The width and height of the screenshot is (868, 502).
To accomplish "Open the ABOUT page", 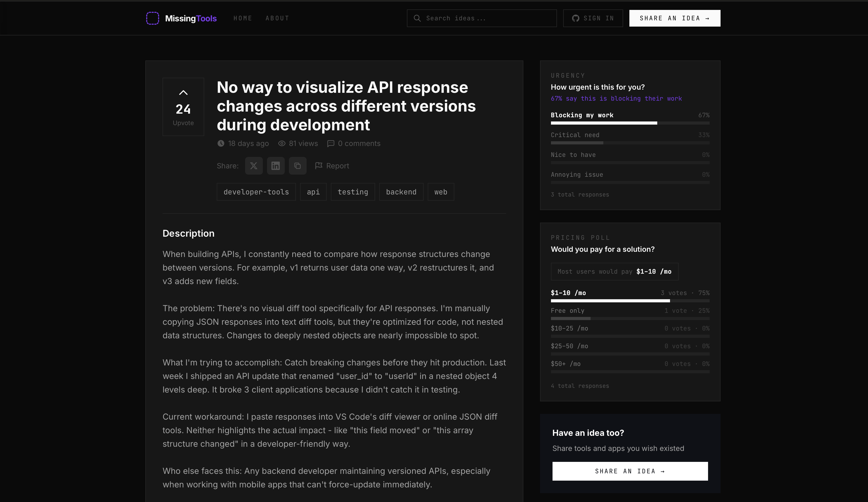I will tap(277, 18).
